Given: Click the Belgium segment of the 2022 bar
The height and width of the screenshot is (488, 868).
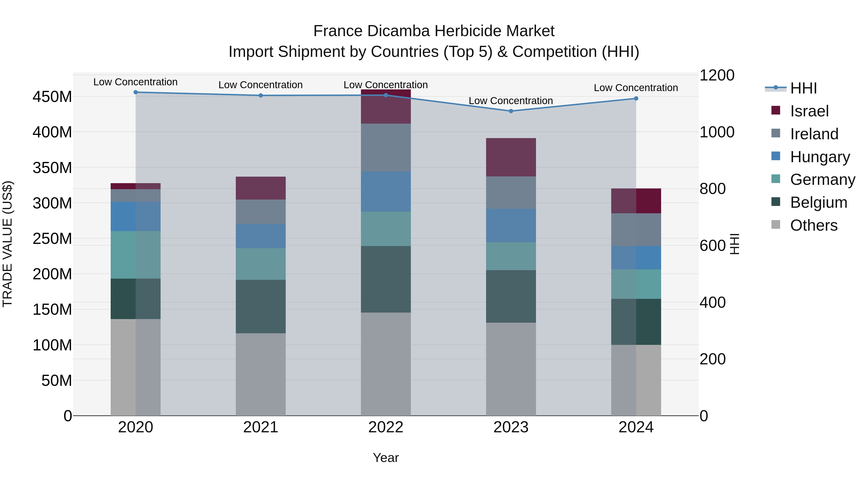Looking at the screenshot, I should (x=386, y=280).
